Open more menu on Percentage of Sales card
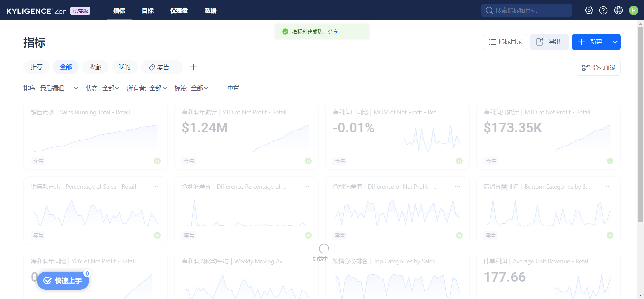Screen dimensions: 644x299 (156, 186)
